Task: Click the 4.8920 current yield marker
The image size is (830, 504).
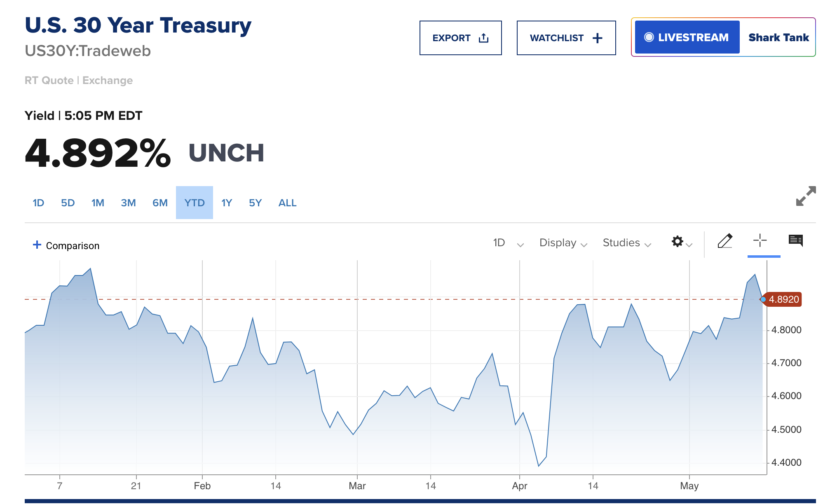Action: pyautogui.click(x=783, y=299)
